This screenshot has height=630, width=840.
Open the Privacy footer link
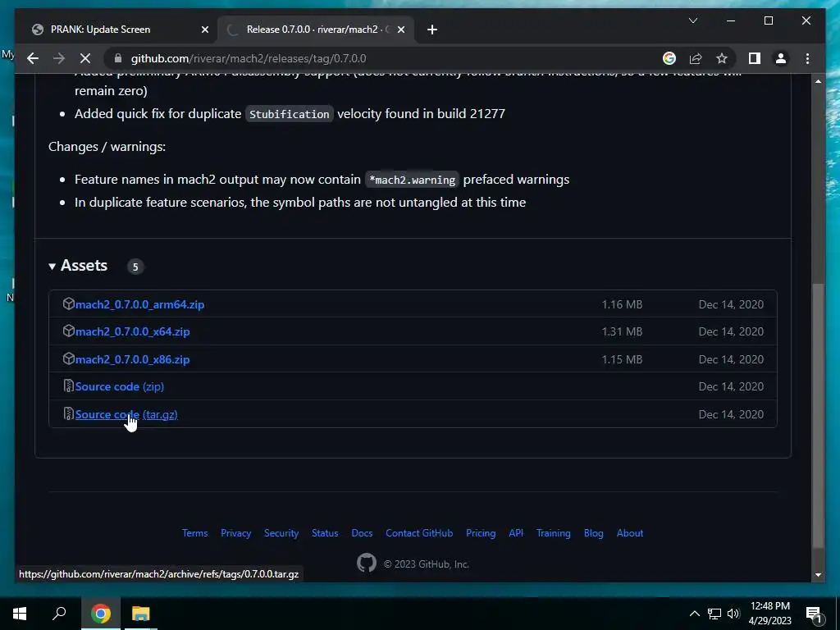pos(235,533)
